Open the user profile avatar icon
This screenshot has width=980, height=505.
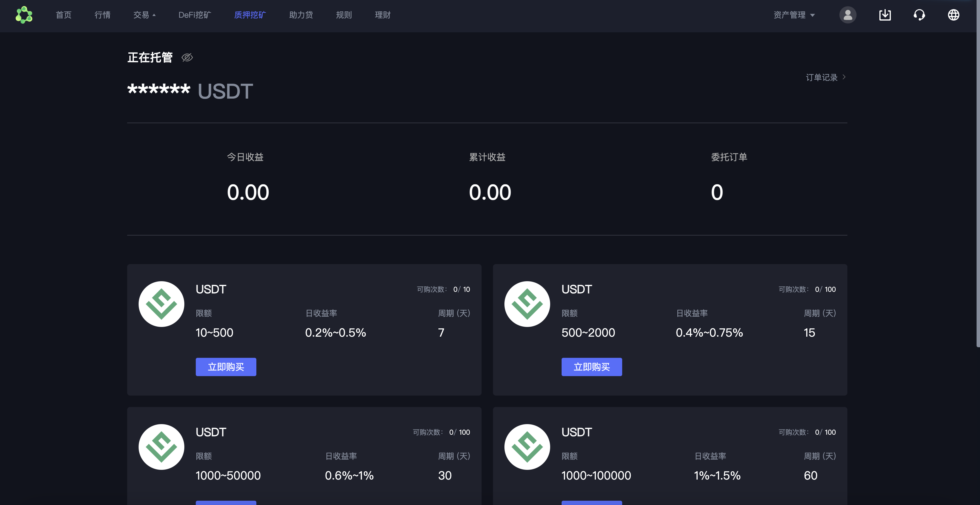click(848, 15)
